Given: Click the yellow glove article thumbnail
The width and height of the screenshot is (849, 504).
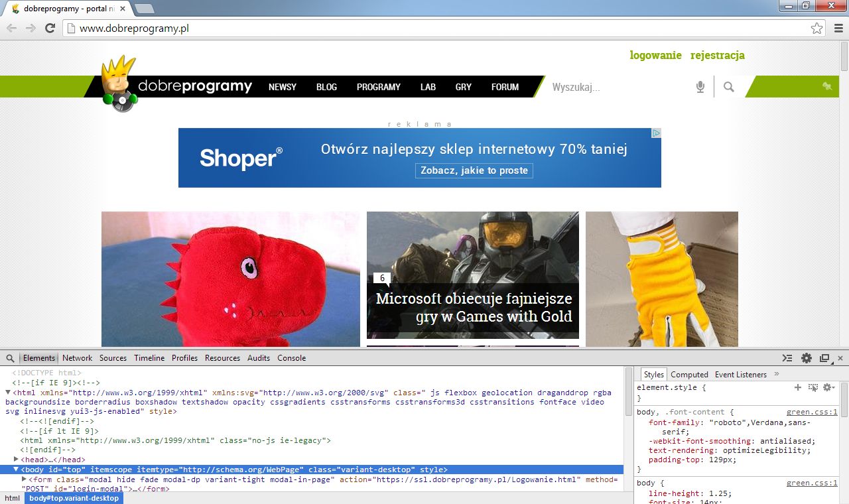Looking at the screenshot, I should pos(662,279).
